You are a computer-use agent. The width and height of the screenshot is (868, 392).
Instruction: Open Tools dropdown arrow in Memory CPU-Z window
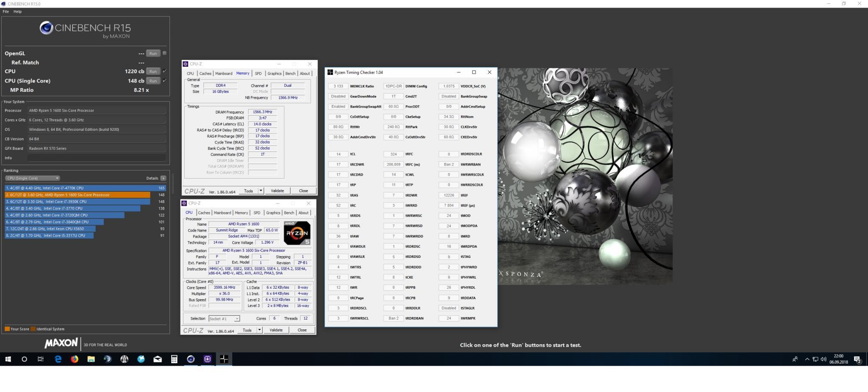point(261,190)
